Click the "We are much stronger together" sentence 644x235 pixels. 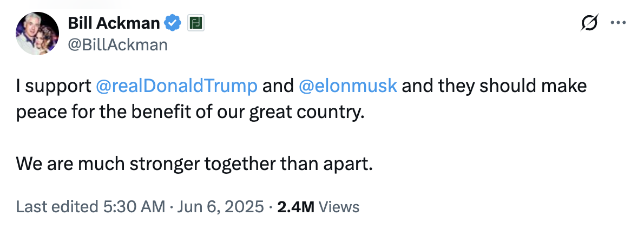[162, 164]
